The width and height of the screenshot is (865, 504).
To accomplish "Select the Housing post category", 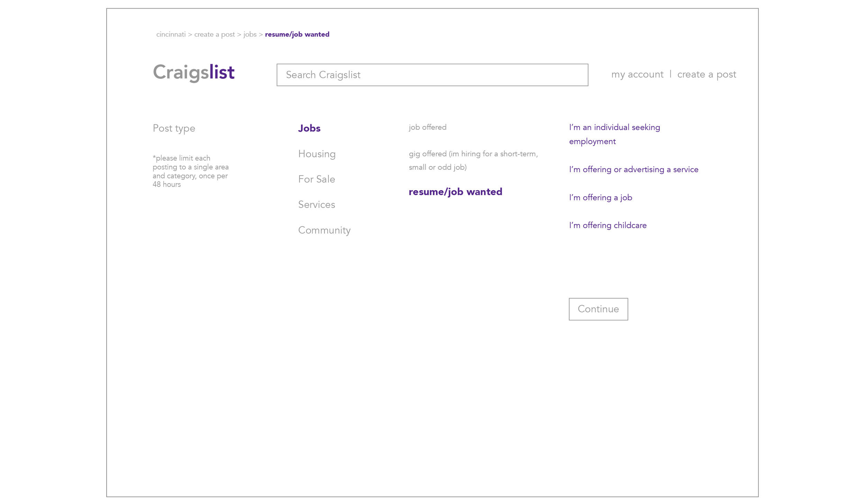I will point(317,154).
